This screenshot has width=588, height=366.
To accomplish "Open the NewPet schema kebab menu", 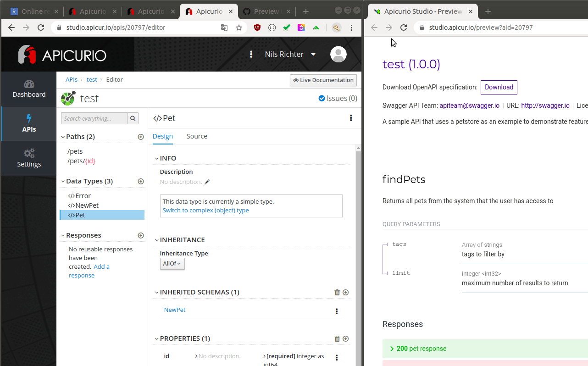I will 337,311.
